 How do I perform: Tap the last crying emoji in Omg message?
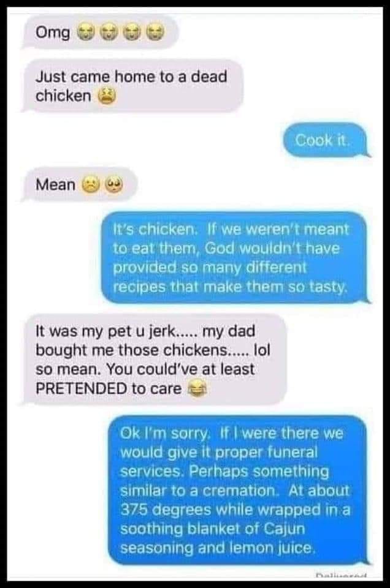pos(155,33)
